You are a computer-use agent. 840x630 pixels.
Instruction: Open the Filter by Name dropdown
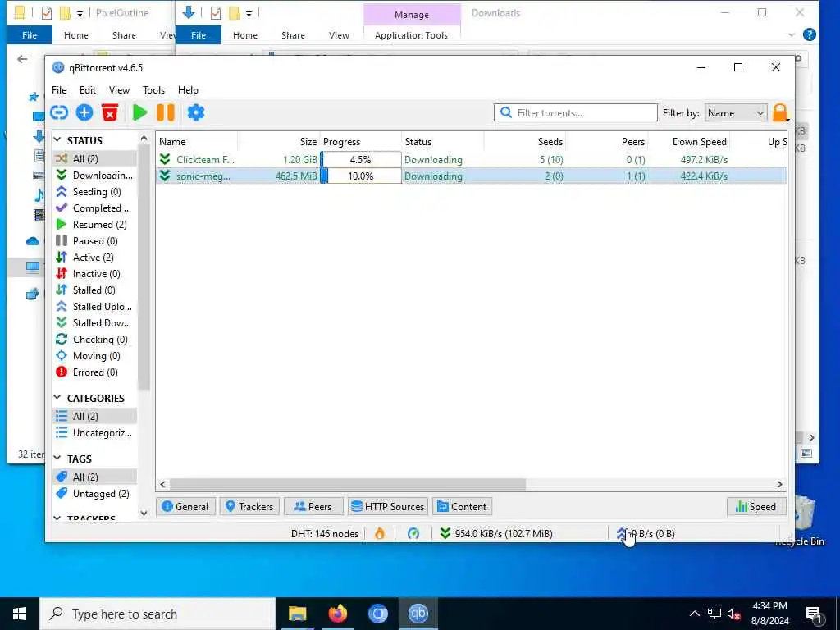[736, 113]
